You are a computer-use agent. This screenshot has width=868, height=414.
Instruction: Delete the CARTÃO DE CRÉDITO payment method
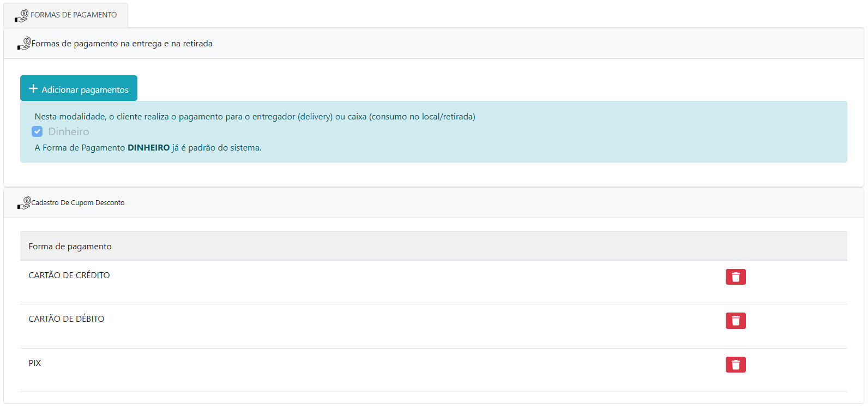(x=735, y=277)
